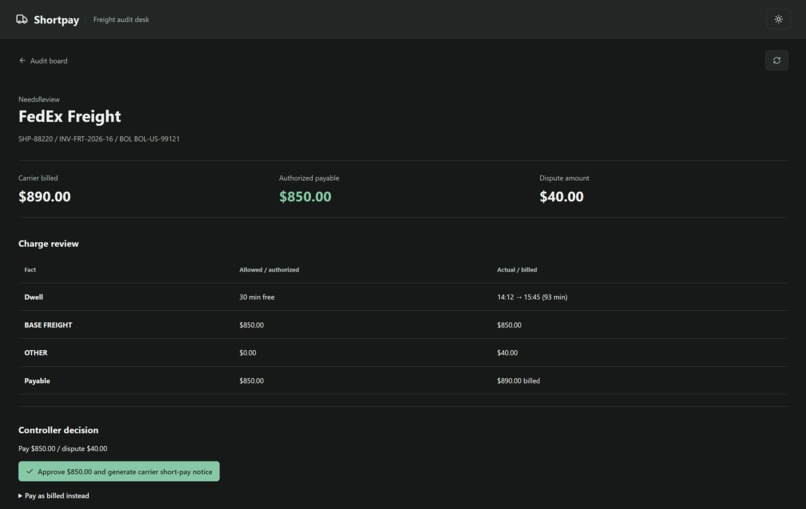Select the FedEx Freight heading
Image resolution: width=806 pixels, height=509 pixels.
pos(69,116)
